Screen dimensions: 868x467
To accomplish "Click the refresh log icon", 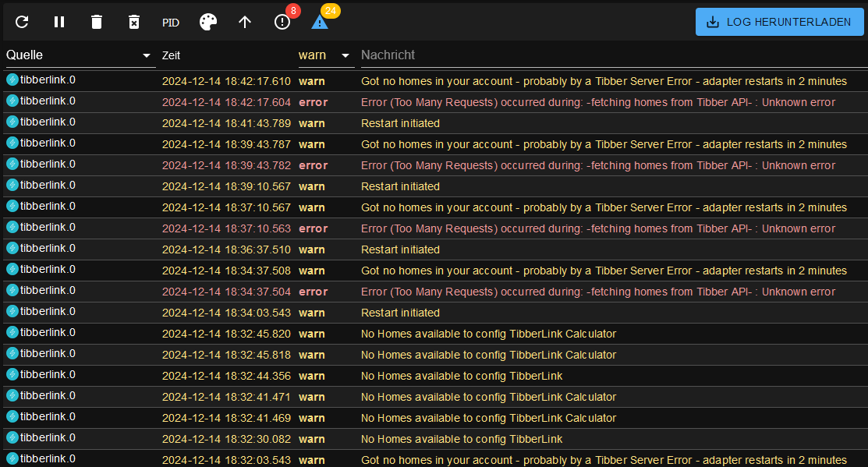I will [22, 22].
